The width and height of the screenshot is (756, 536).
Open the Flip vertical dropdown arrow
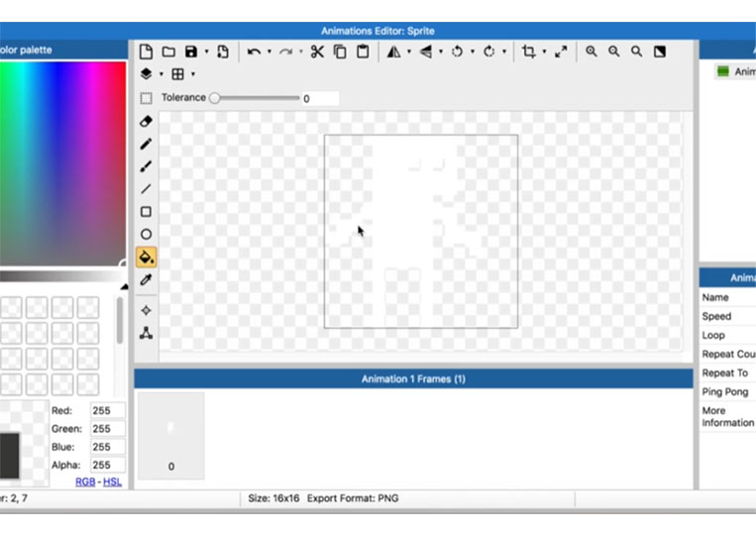pos(441,52)
